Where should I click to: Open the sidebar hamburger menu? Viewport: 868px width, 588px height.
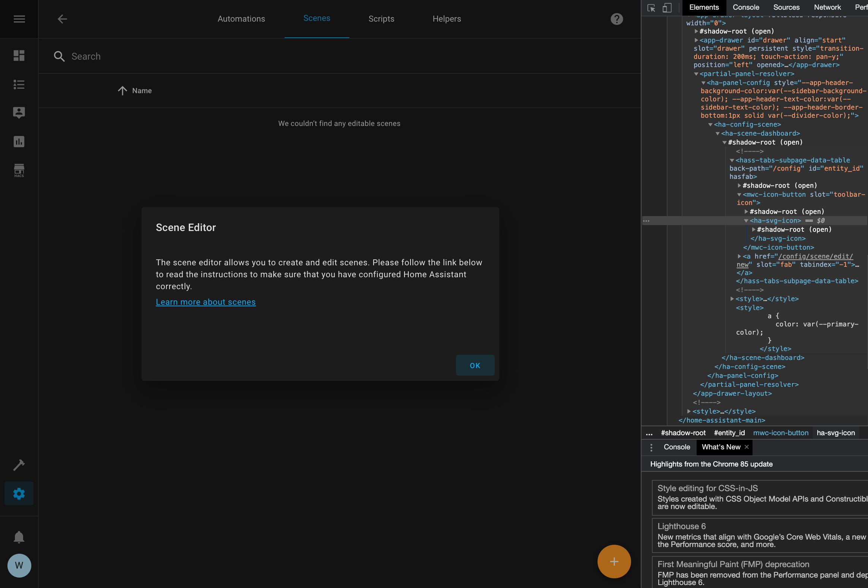(19, 19)
